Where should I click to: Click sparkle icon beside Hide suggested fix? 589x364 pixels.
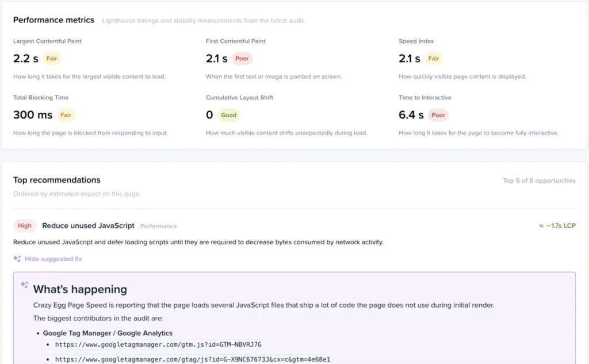tap(17, 258)
